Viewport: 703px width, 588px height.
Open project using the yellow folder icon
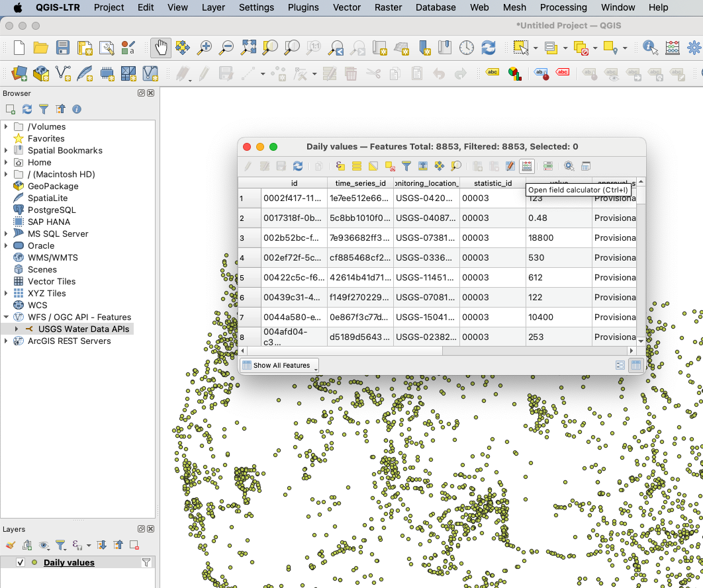click(x=41, y=48)
